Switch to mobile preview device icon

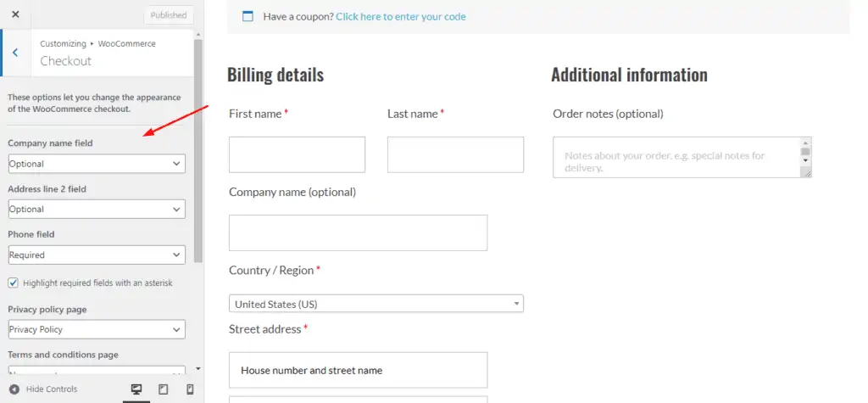tap(190, 389)
